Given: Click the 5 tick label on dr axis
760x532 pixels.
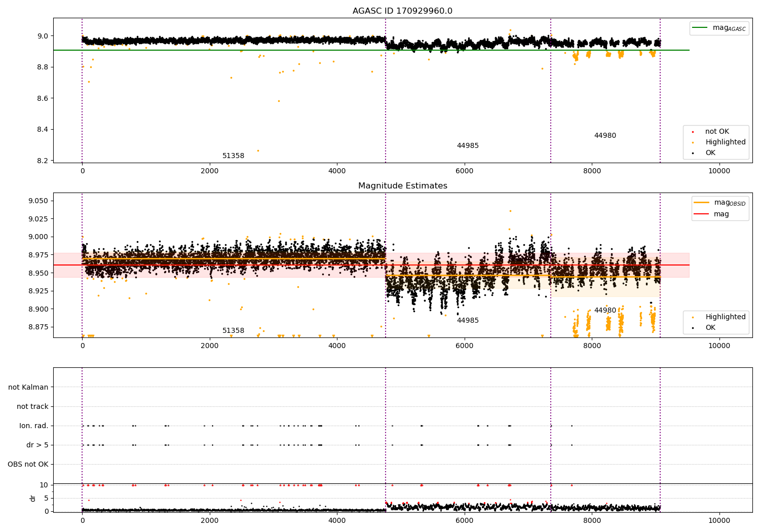Looking at the screenshot, I should [46, 499].
